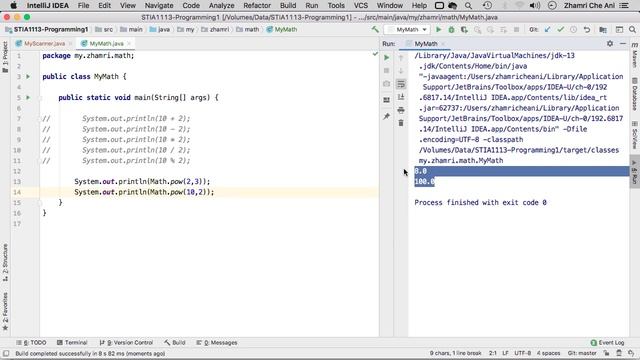Stop the process in the Run panel
The image size is (640, 360).
[387, 71]
